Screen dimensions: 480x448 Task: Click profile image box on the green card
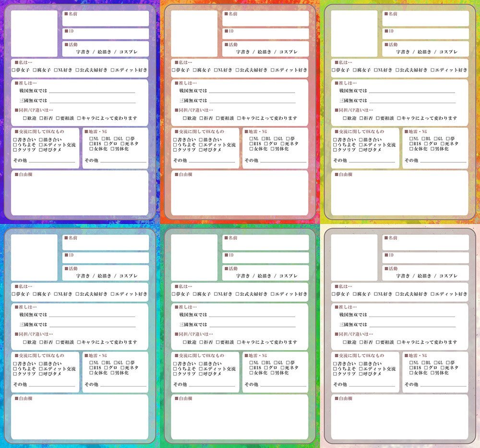[194, 257]
